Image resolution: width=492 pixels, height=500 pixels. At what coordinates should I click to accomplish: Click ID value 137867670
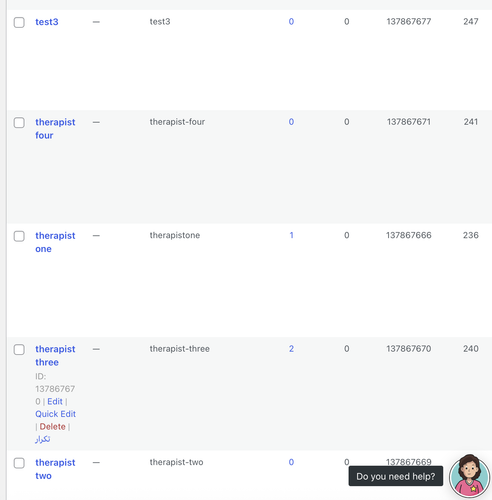click(x=409, y=349)
